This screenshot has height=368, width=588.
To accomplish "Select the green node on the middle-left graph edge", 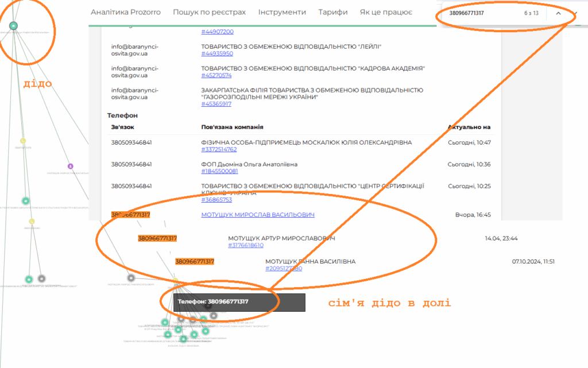I will [25, 200].
